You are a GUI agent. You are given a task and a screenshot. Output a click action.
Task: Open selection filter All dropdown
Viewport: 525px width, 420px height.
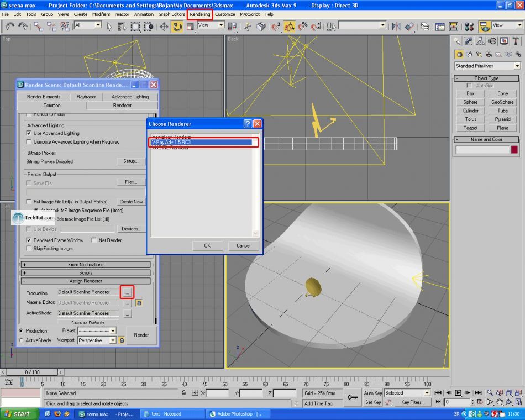(88, 25)
